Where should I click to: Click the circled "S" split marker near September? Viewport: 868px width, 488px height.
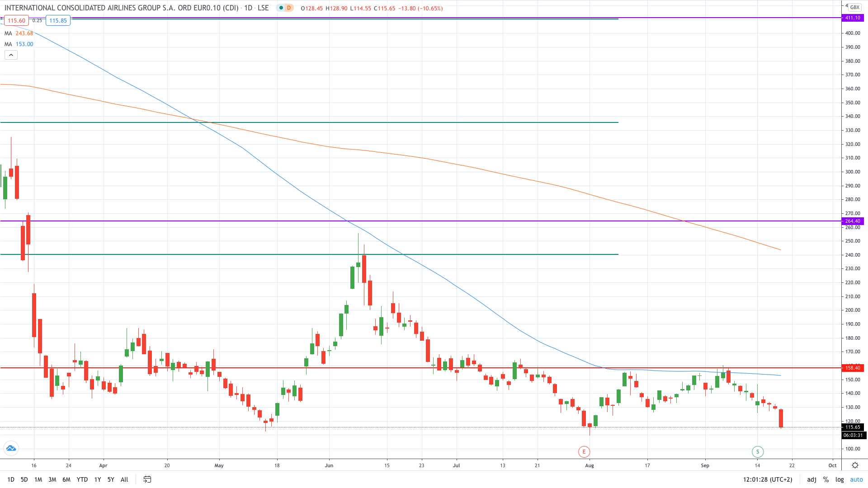(x=757, y=451)
